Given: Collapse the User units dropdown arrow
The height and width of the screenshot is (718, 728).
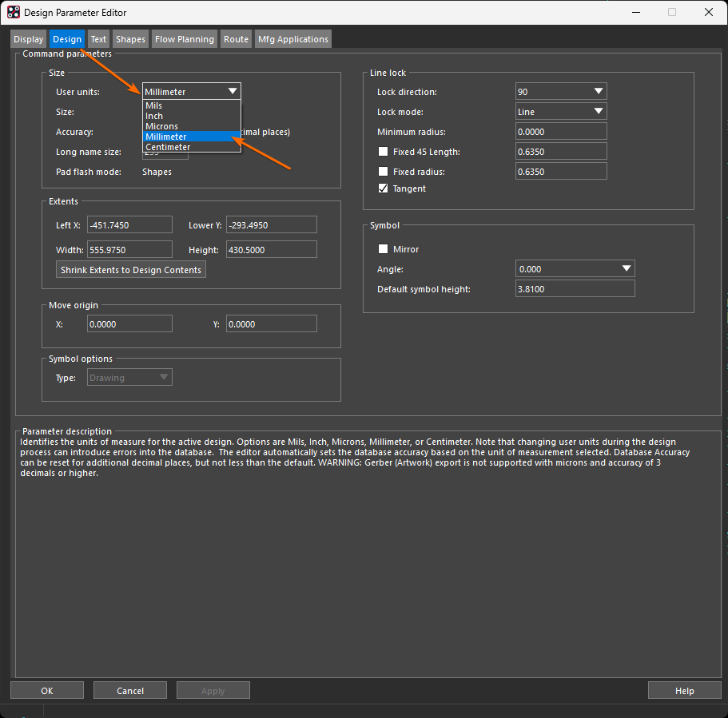Looking at the screenshot, I should [x=232, y=92].
